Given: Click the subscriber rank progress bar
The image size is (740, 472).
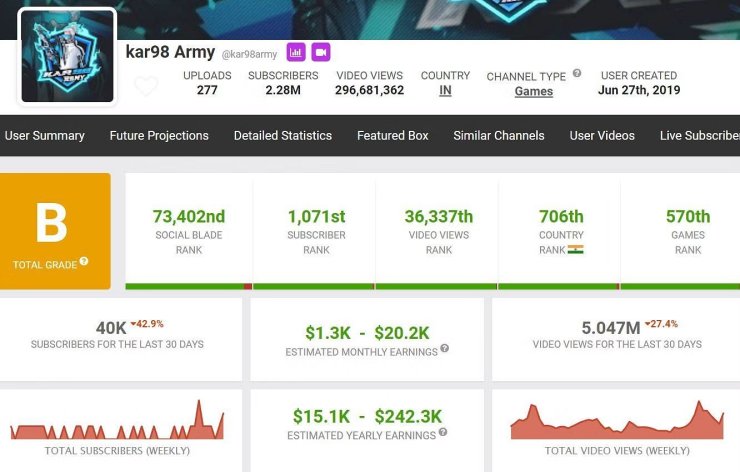Looking at the screenshot, I should point(314,287).
